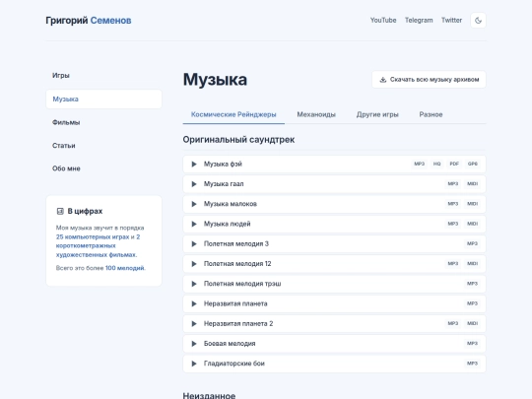
Task: Open the YouTube link in header
Action: 383,21
